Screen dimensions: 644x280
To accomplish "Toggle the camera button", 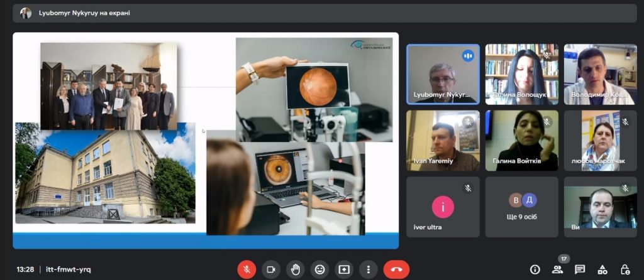I will click(x=271, y=269).
